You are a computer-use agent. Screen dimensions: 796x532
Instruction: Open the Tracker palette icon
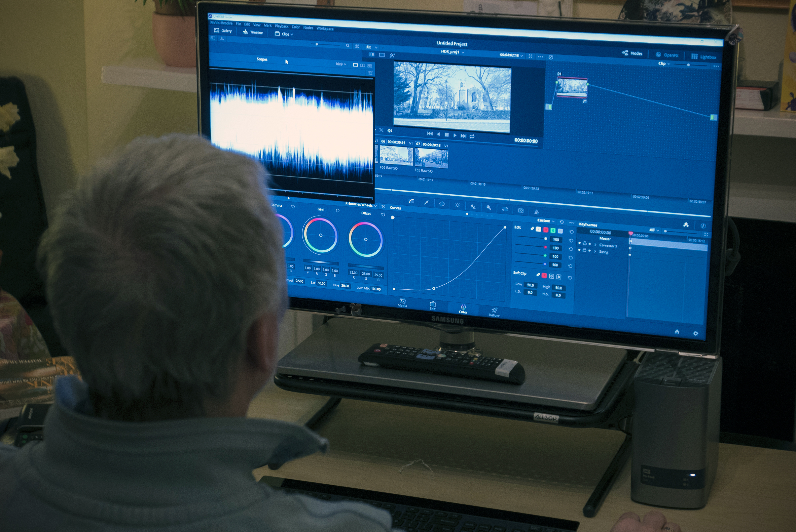(x=458, y=205)
